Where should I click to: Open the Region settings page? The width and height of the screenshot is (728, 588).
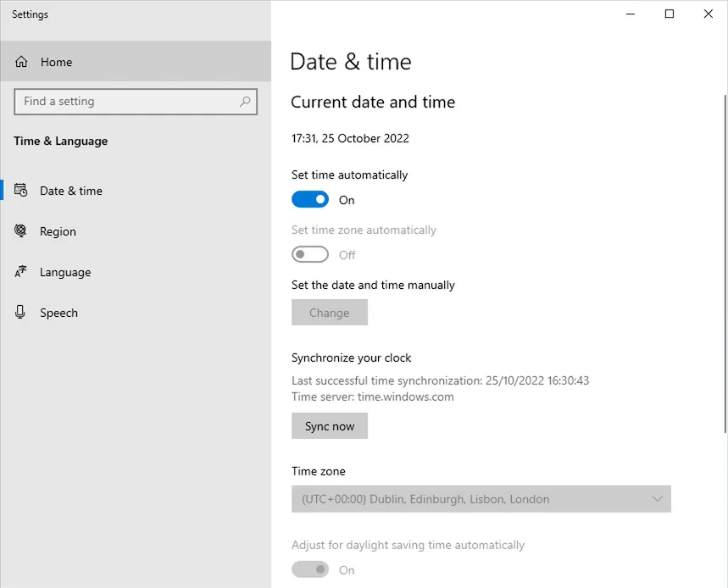pyautogui.click(x=136, y=231)
